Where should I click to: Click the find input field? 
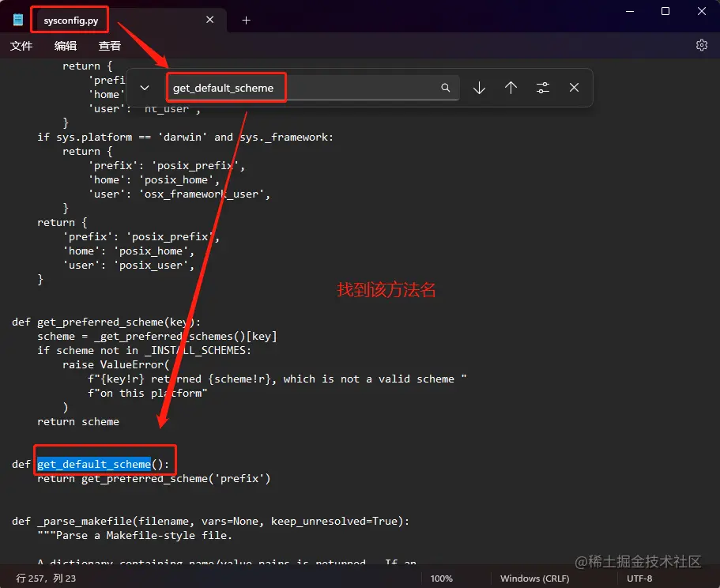[x=314, y=88]
